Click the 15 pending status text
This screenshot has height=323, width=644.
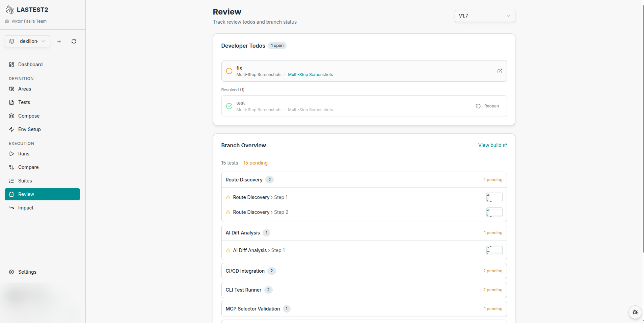tap(256, 163)
